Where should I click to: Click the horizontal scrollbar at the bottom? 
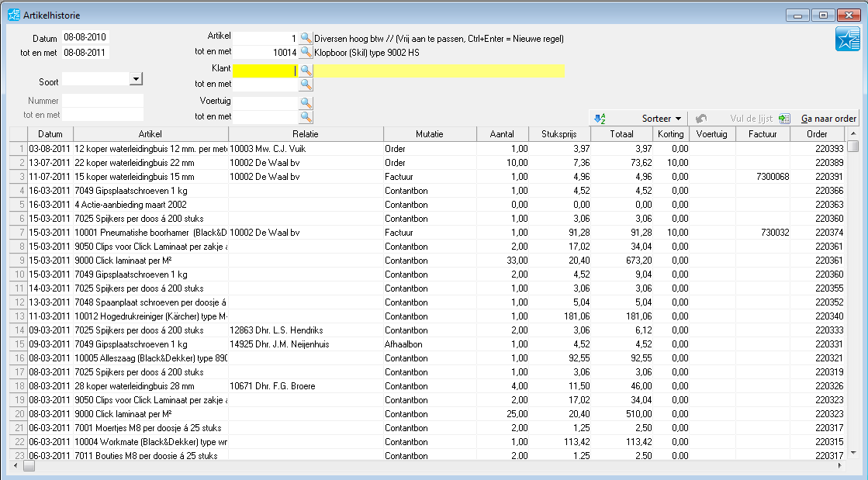[434, 467]
